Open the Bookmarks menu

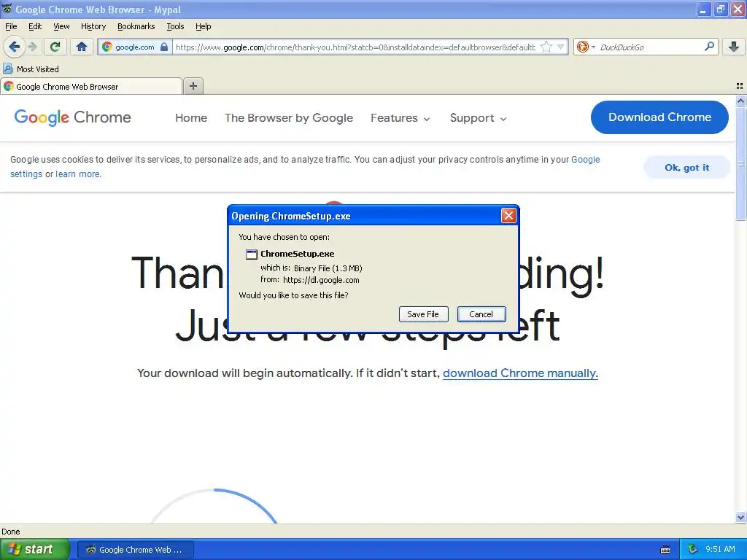[136, 26]
